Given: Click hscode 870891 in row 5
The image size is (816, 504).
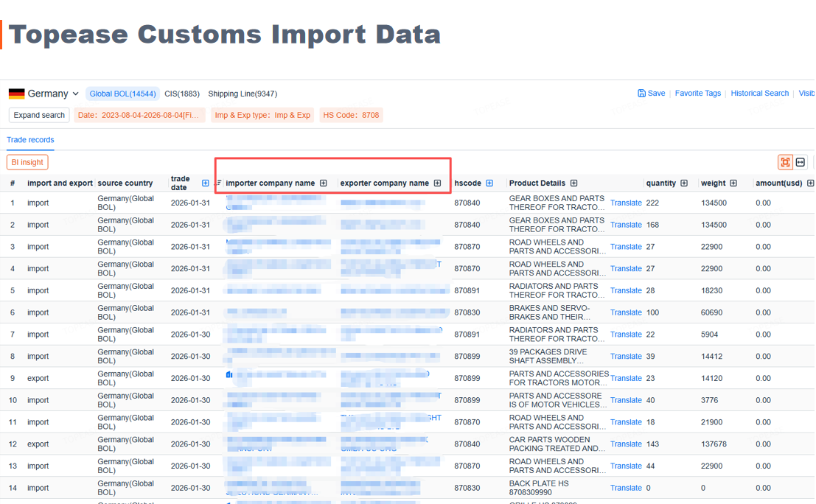Looking at the screenshot, I should [467, 291].
